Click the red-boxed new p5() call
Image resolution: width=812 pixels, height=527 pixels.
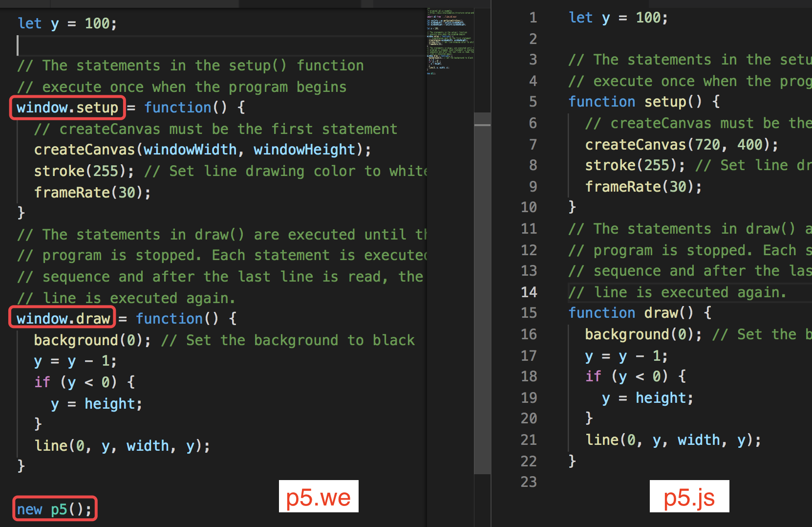54,508
